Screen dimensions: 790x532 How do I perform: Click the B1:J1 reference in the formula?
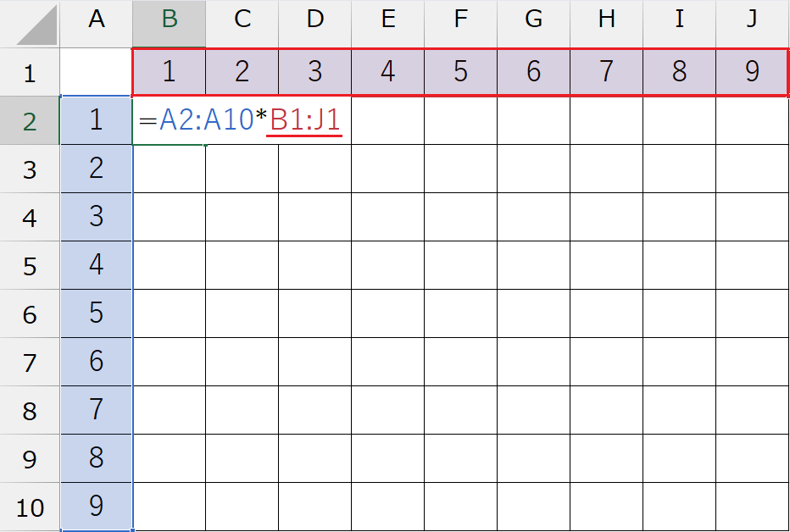(306, 121)
